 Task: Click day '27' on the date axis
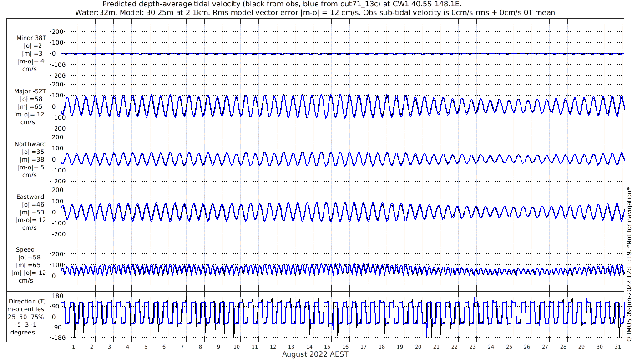tap(545, 347)
